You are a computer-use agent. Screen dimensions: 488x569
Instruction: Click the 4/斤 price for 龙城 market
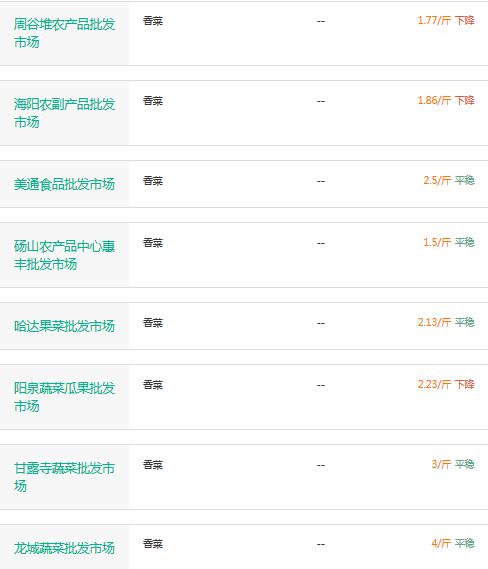(x=441, y=543)
